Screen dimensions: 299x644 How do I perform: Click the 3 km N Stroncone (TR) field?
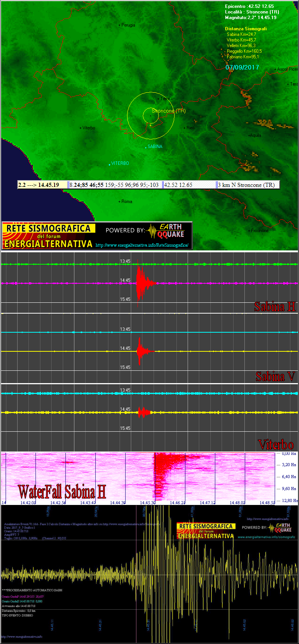point(248,185)
